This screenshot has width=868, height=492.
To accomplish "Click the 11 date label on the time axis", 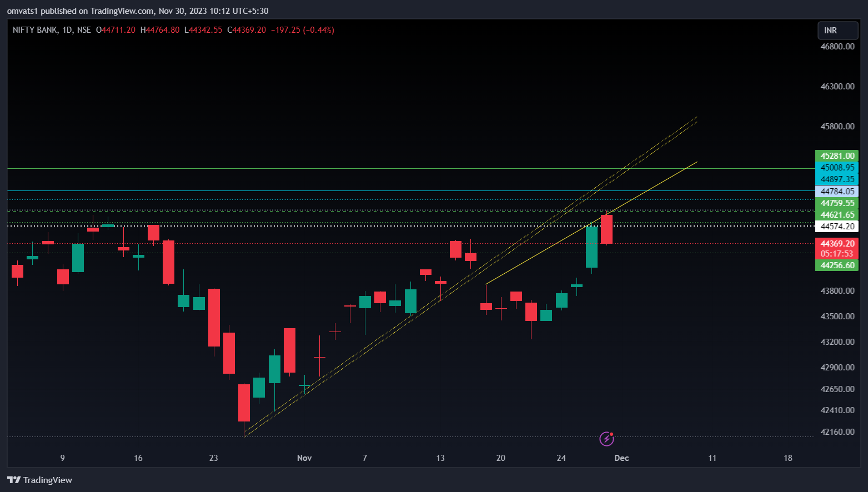I will click(x=713, y=458).
